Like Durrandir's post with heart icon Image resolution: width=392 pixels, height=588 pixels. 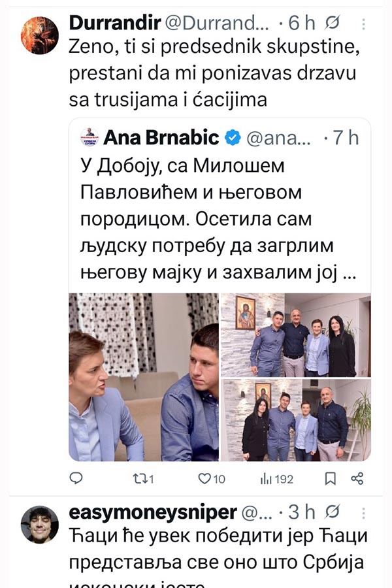pyautogui.click(x=211, y=478)
